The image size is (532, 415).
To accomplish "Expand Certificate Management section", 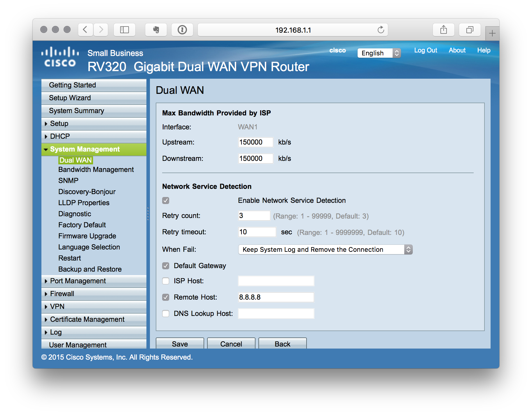I will click(94, 319).
